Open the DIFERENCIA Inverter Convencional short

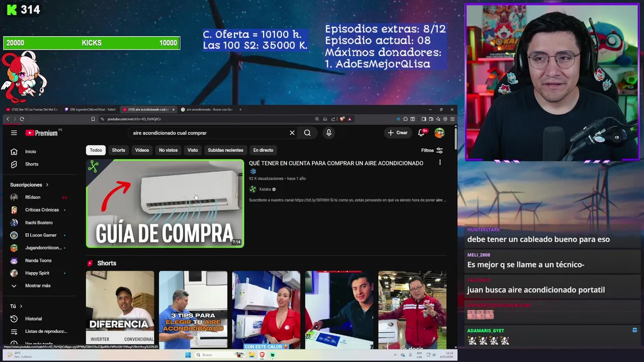coord(120,310)
